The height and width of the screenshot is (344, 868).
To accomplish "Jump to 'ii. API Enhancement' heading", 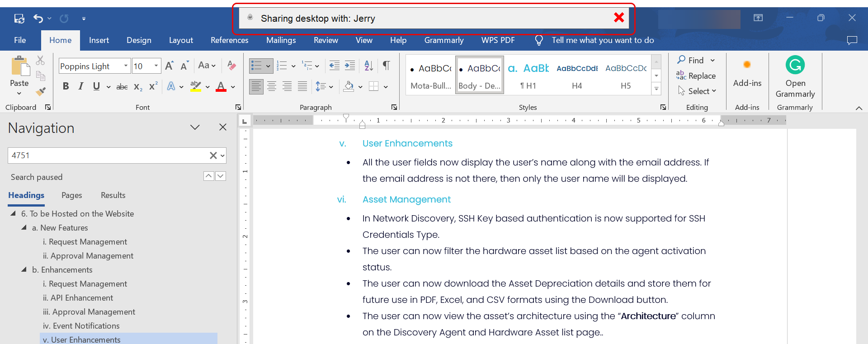I will coord(82,298).
